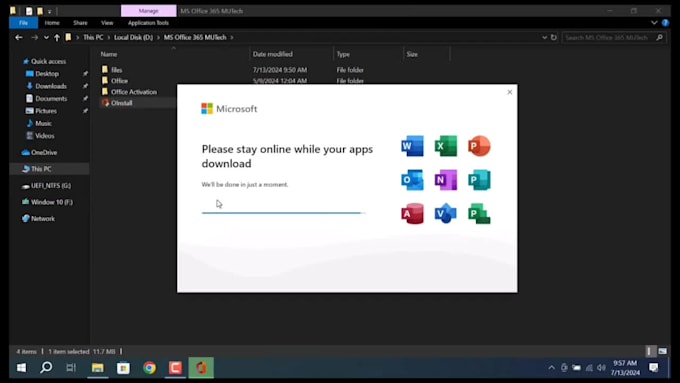This screenshot has height=383, width=680.
Task: Switch to details view layout icon
Action: [x=649, y=351]
